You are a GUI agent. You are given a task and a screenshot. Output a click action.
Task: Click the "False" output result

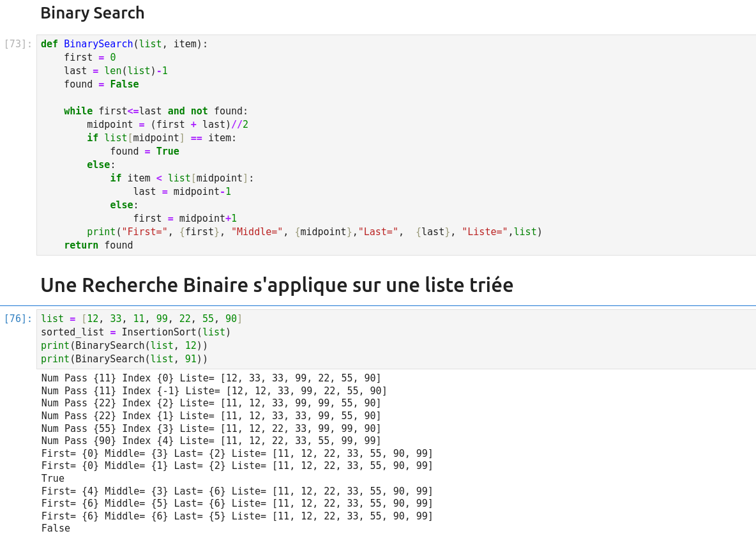coord(56,528)
